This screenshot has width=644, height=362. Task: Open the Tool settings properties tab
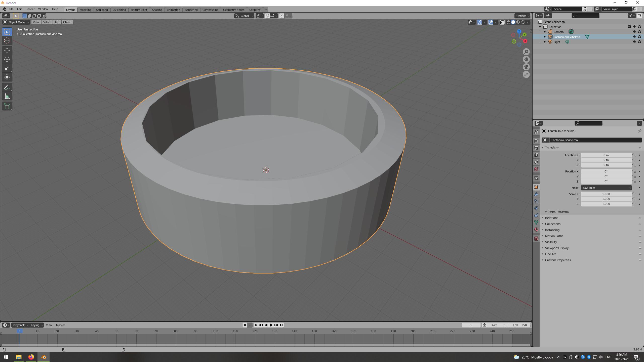pos(536,132)
